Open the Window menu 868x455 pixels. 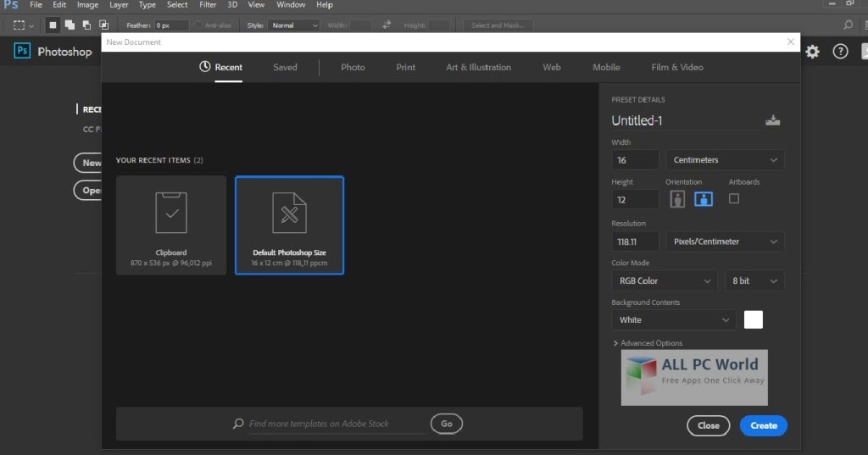(x=291, y=5)
